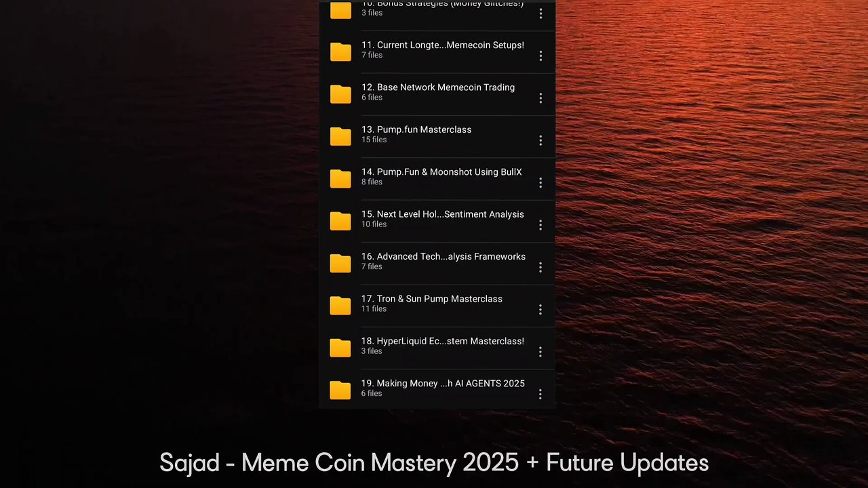Select '18. HyperLiquid Ec...stem Masterclass!' name
This screenshot has width=868, height=488.
[443, 341]
